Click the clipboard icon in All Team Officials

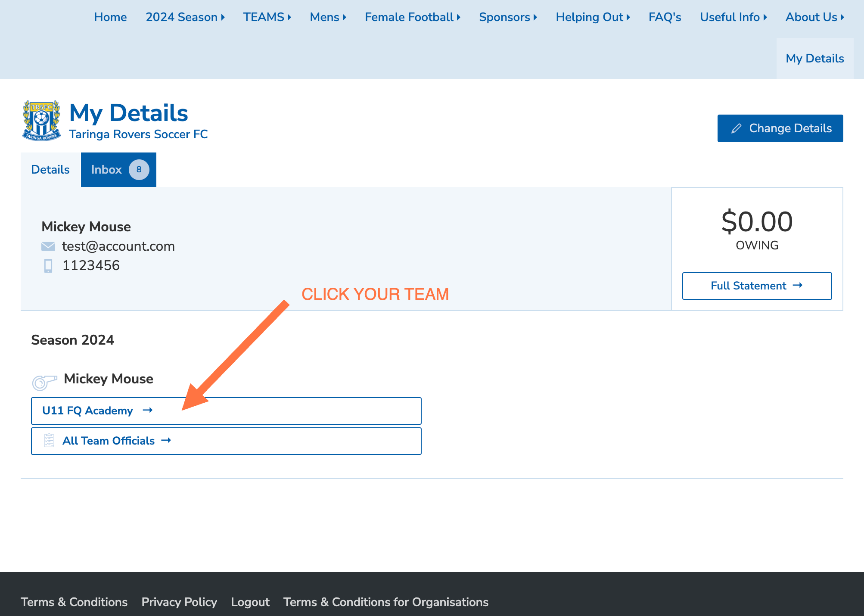(x=49, y=441)
